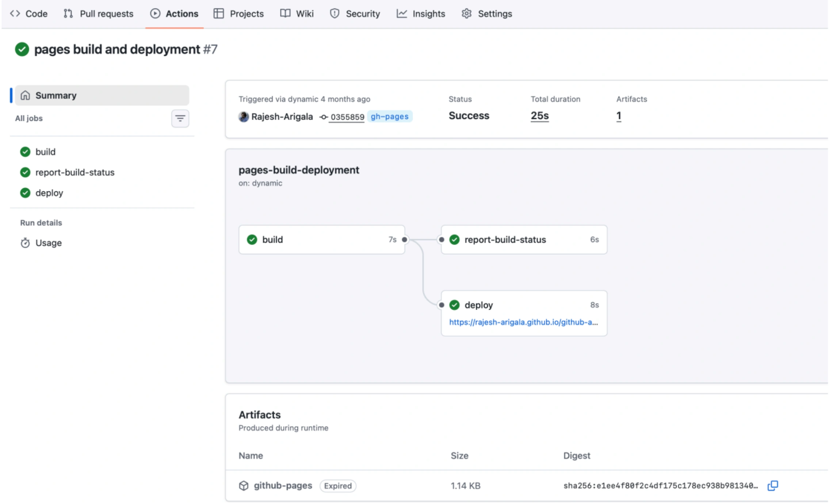Screen dimensions: 829x504
Task: Click the Code brackets icon
Action: pos(15,14)
